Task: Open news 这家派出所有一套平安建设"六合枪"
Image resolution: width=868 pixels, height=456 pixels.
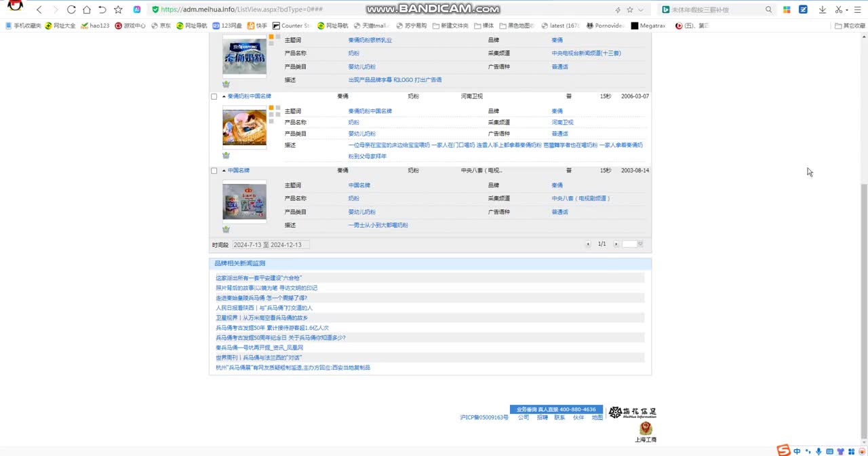Action: [259, 278]
